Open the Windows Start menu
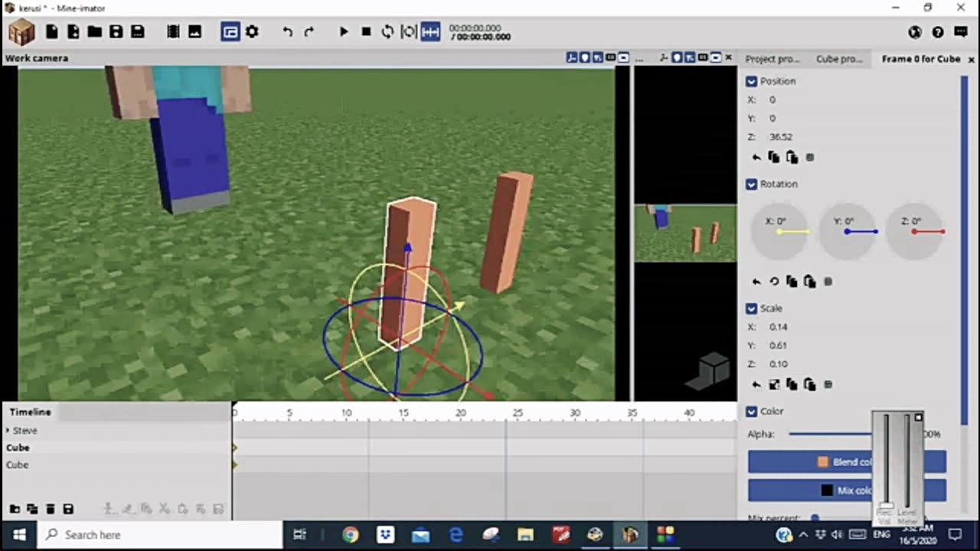 (x=19, y=535)
